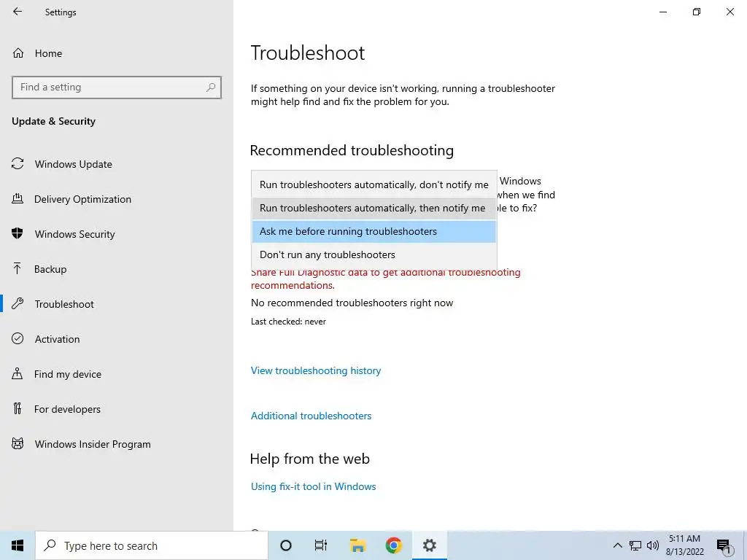Image resolution: width=747 pixels, height=560 pixels.
Task: Click the Activation checkmark circle icon
Action: coord(18,338)
